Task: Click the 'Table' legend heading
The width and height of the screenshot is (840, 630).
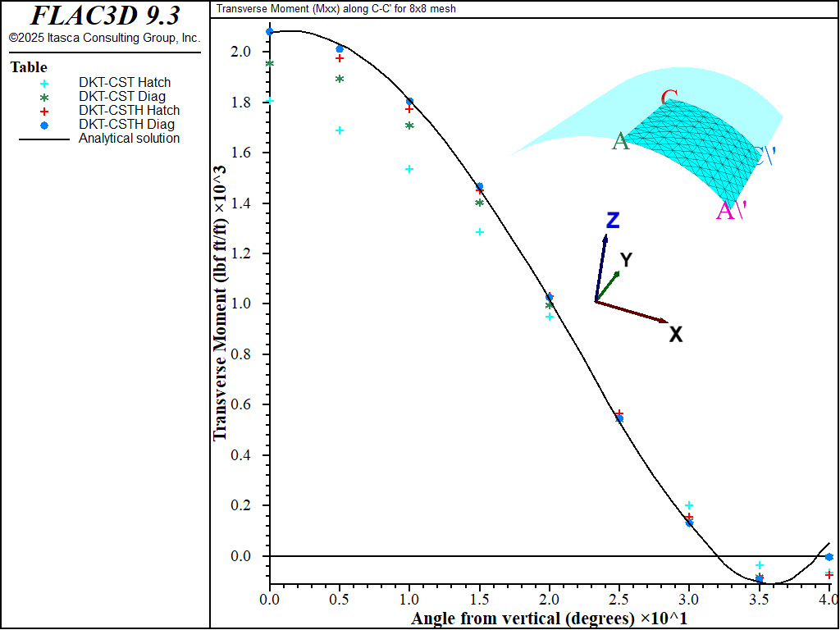Action: [x=29, y=67]
